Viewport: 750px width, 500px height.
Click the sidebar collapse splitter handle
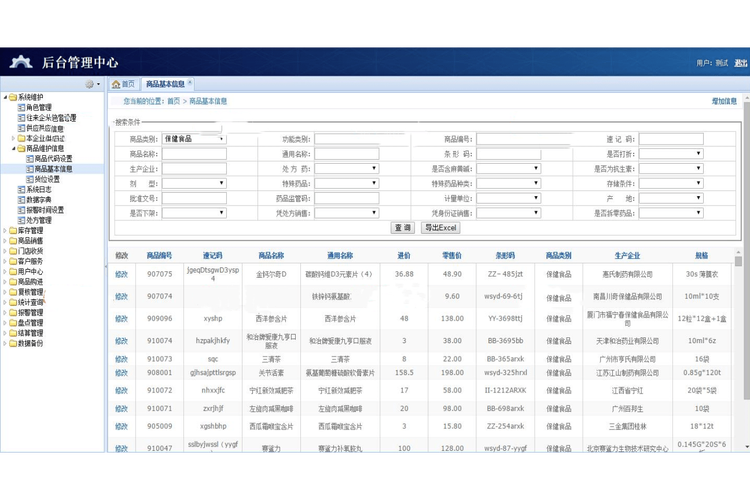[106, 266]
